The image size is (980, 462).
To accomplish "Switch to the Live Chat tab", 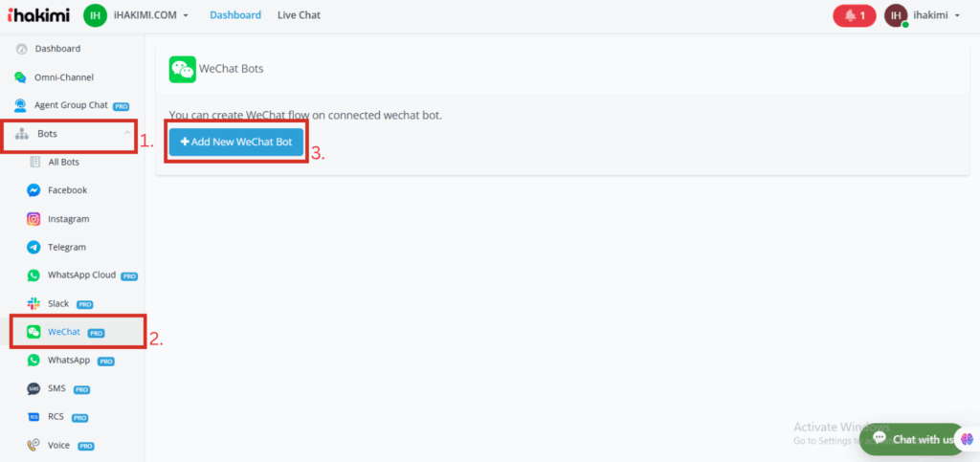I will point(299,15).
